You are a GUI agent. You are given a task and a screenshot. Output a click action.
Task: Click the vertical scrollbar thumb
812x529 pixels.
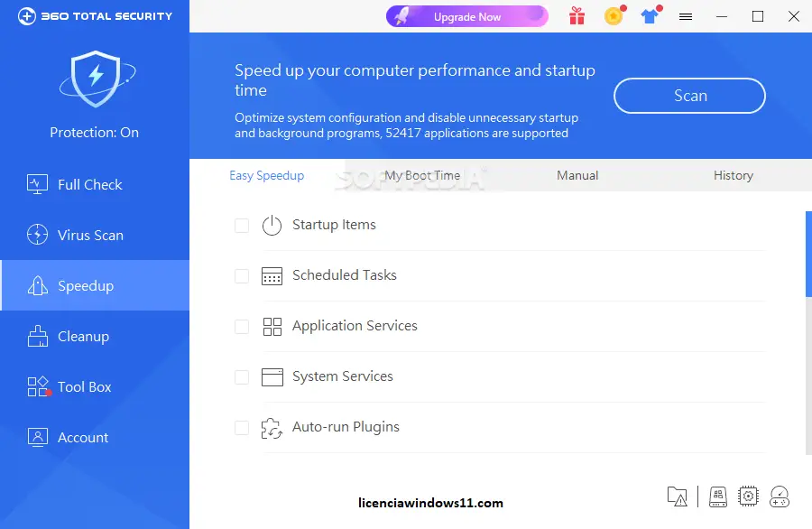tap(809, 254)
